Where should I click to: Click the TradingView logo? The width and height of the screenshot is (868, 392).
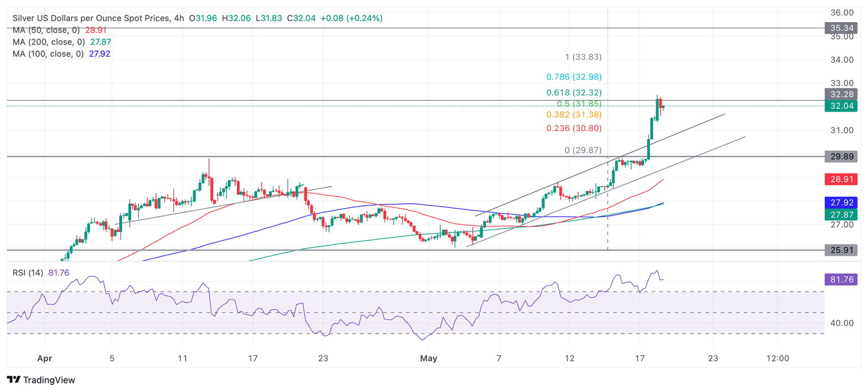pyautogui.click(x=41, y=380)
